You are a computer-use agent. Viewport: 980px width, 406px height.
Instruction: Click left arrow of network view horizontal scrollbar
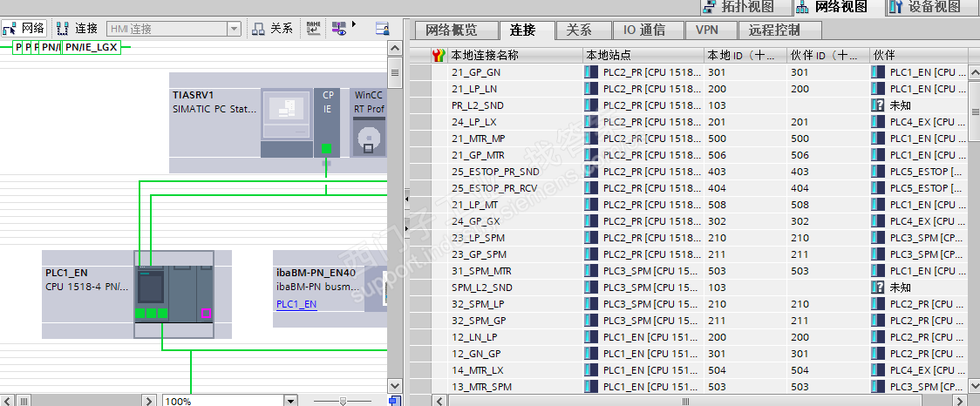[7, 401]
